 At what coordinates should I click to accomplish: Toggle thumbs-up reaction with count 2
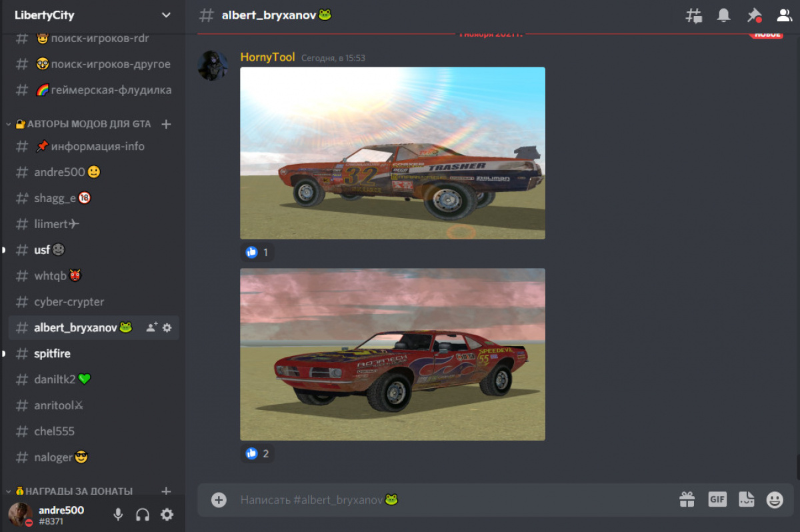pyautogui.click(x=257, y=454)
